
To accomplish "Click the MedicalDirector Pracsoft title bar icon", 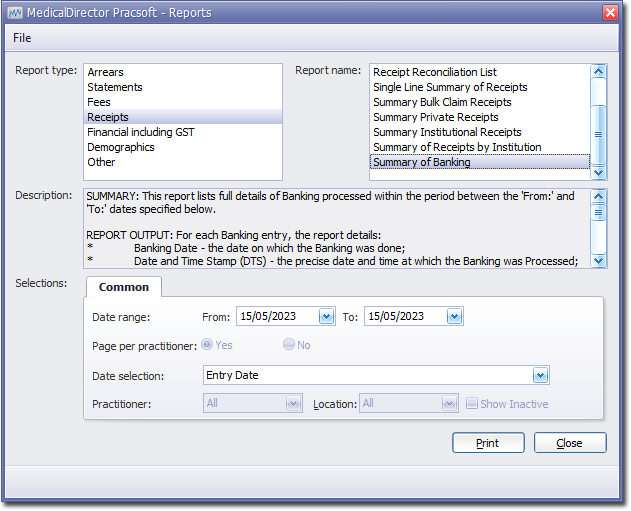I will click(x=15, y=12).
